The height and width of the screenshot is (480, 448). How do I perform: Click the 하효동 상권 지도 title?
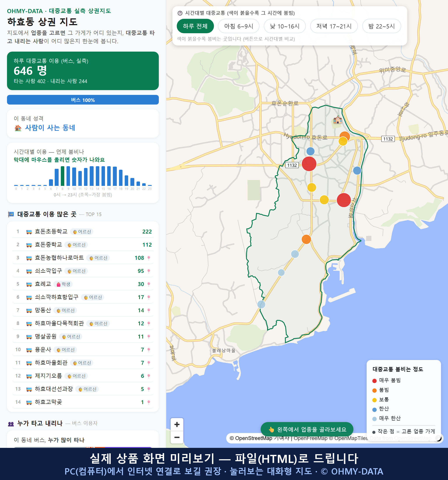42,22
